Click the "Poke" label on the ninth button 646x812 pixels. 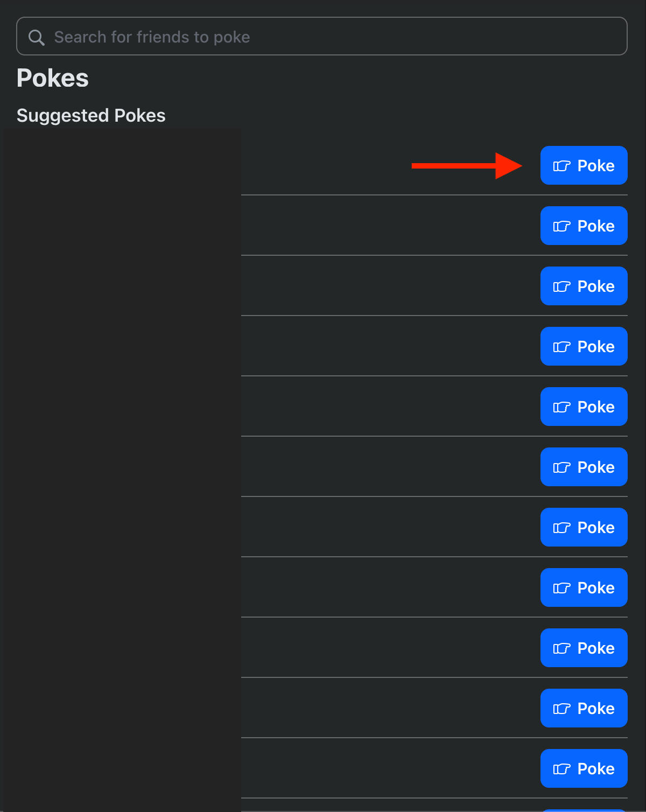(596, 648)
